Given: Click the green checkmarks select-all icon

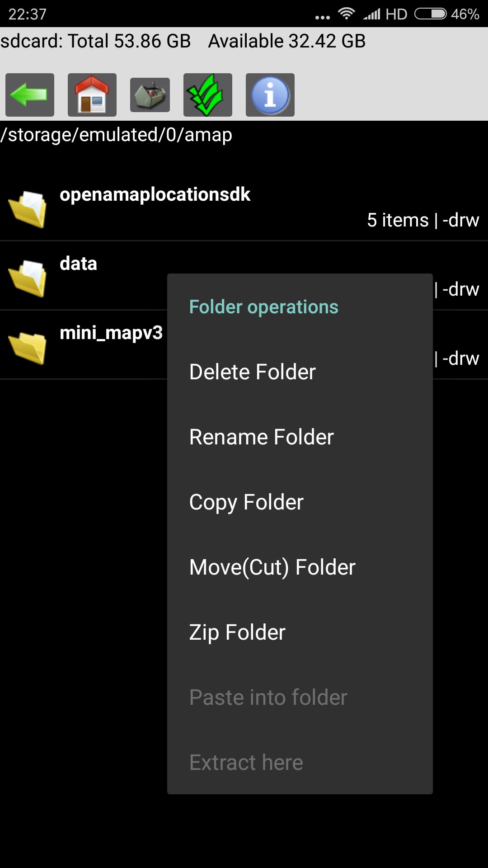Looking at the screenshot, I should [x=208, y=95].
